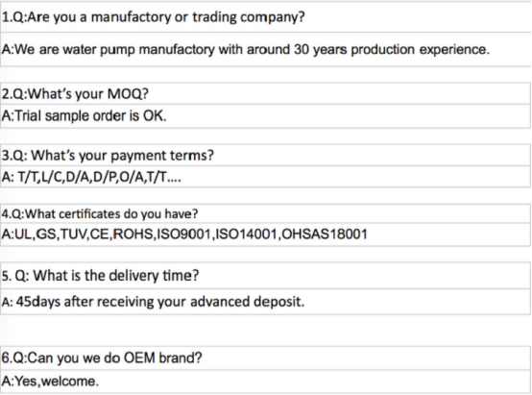Click the "What's your MOQ?" question row
Image resolution: width=532 pixels, height=395 pixels.
point(265,93)
